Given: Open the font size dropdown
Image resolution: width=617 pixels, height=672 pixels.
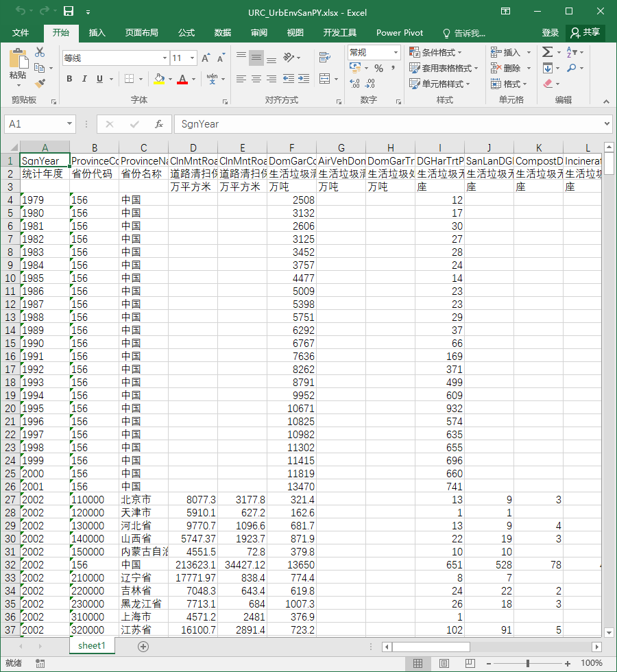Looking at the screenshot, I should (x=193, y=58).
